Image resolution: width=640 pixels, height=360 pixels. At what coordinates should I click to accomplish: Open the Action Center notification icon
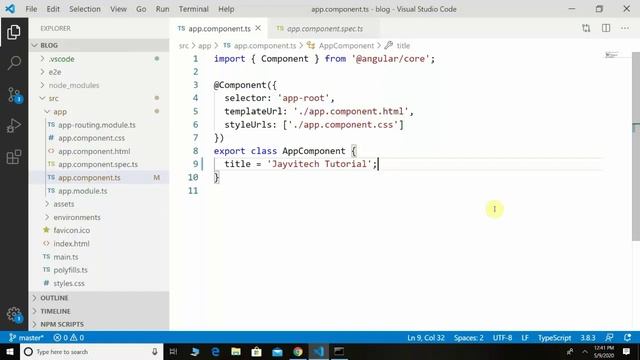(x=626, y=351)
